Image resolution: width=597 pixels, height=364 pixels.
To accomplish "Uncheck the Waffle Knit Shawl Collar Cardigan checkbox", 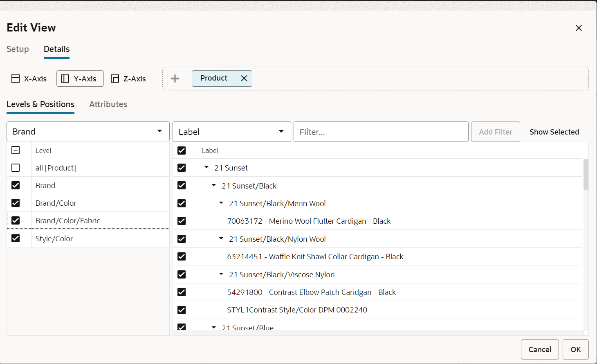I will [182, 256].
